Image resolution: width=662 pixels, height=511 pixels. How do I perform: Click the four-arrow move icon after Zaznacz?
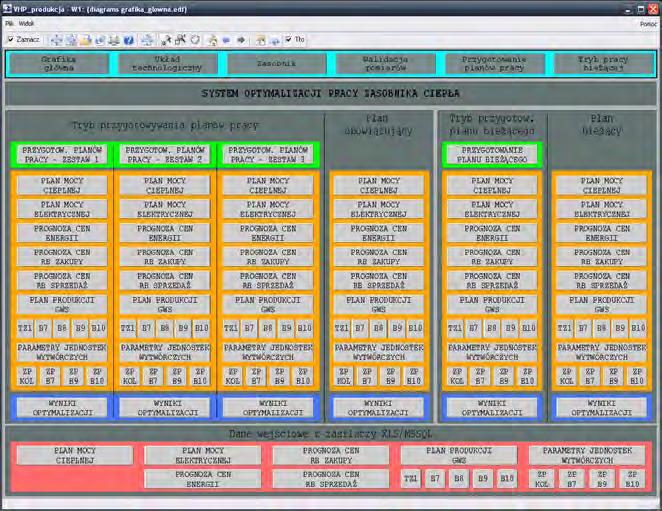pyautogui.click(x=56, y=40)
